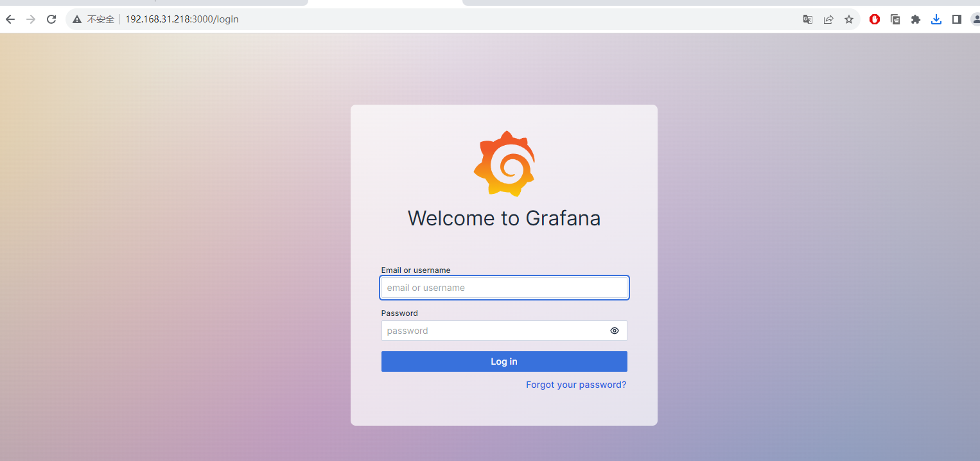This screenshot has width=980, height=461.
Task: Open the red ad blocker extension
Action: pyautogui.click(x=875, y=19)
